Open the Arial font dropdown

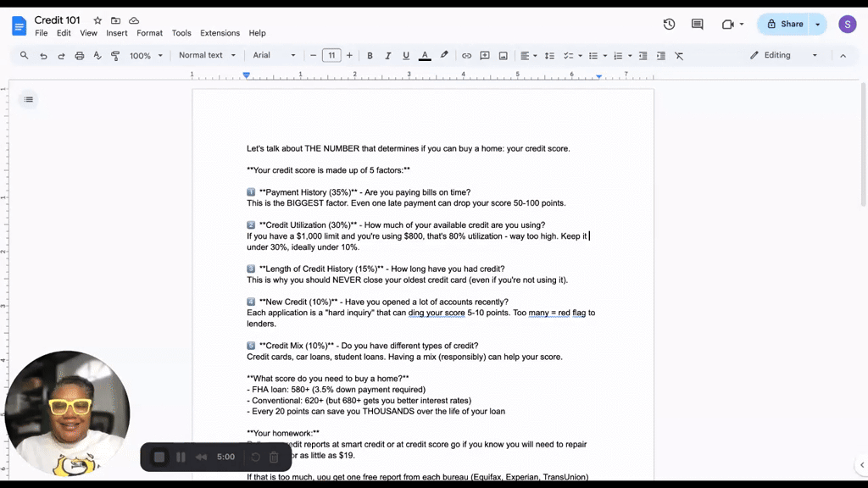(x=274, y=55)
